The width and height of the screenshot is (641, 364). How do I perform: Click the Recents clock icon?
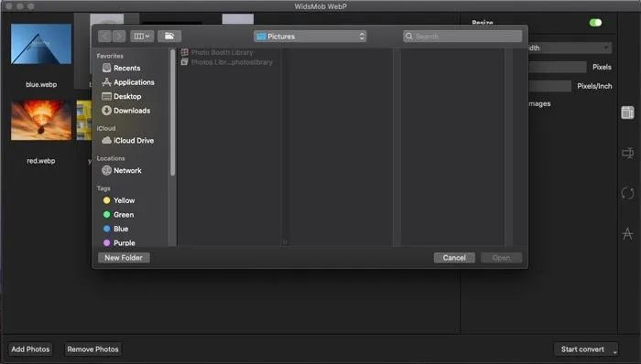tap(107, 68)
